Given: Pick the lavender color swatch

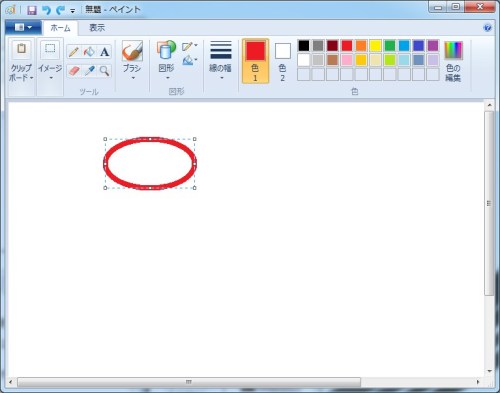Looking at the screenshot, I should [x=433, y=60].
